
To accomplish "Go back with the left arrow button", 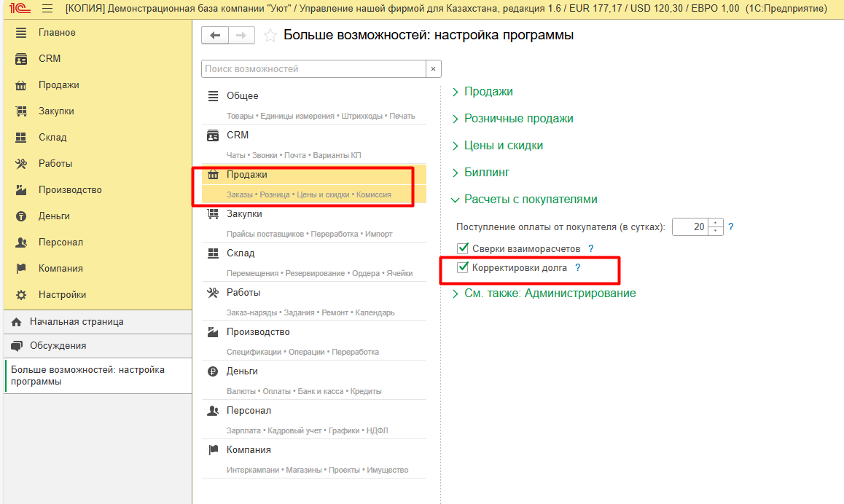I will (x=214, y=36).
